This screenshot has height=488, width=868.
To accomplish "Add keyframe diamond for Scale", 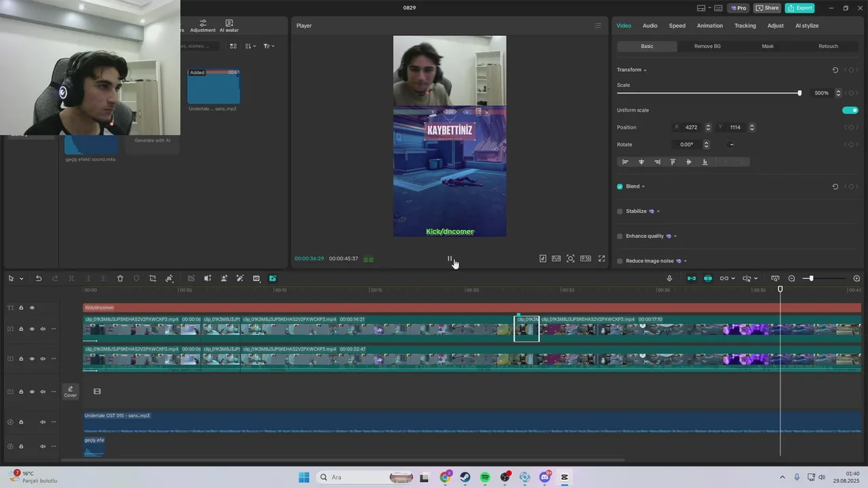I will [x=852, y=93].
